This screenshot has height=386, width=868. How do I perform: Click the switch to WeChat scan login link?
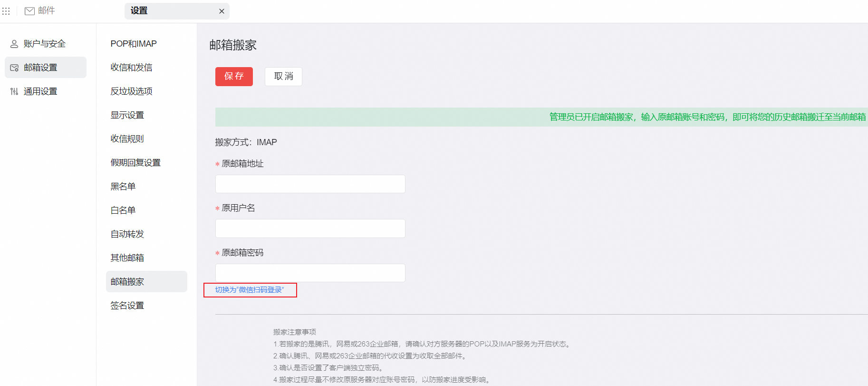click(x=250, y=290)
